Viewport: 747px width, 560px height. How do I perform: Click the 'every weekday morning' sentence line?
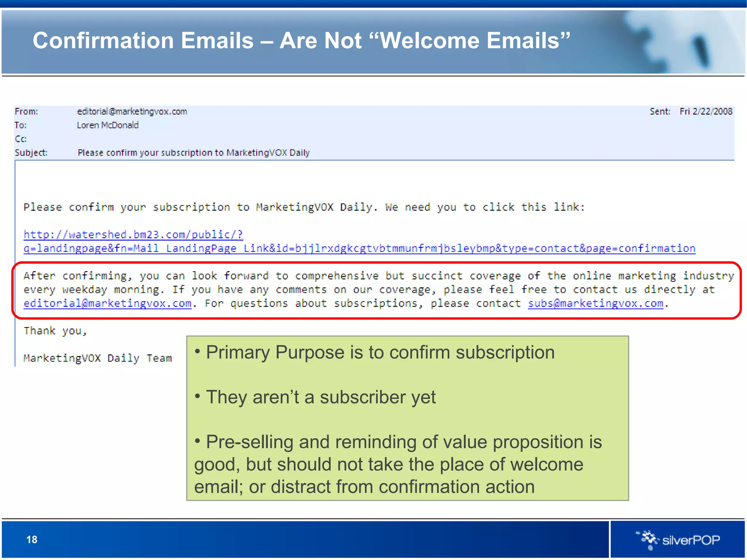click(369, 289)
